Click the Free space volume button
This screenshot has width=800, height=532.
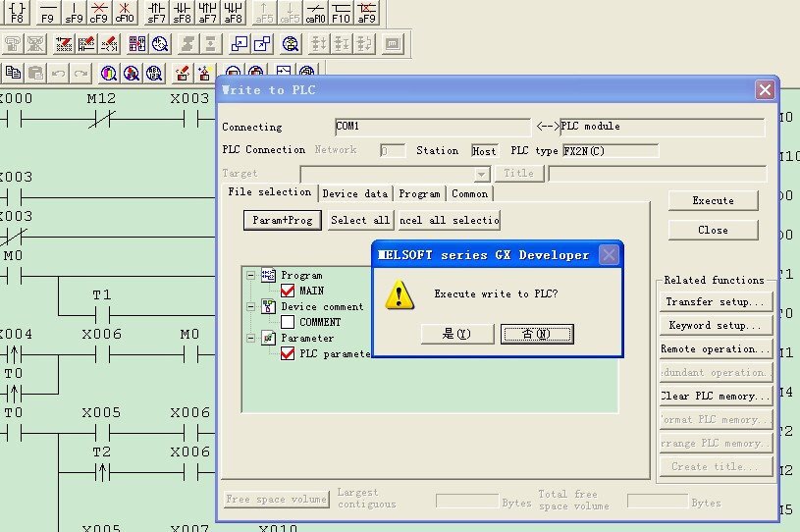coord(277,499)
